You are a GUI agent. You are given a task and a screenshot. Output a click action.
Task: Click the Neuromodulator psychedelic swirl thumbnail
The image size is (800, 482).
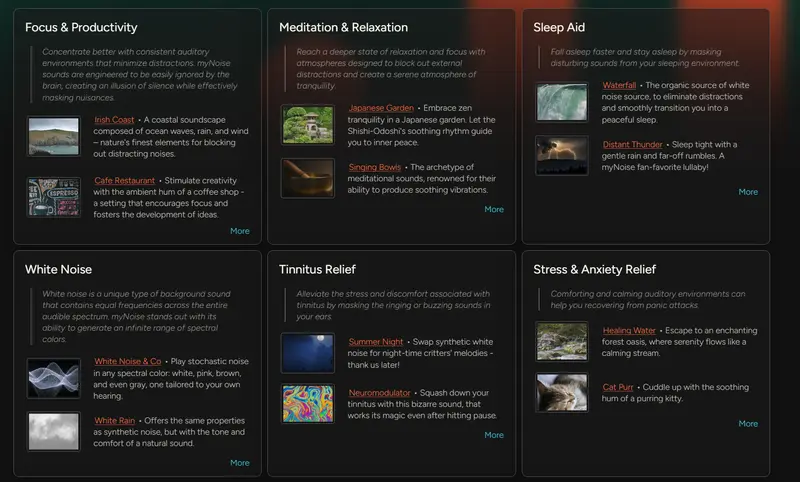click(308, 403)
